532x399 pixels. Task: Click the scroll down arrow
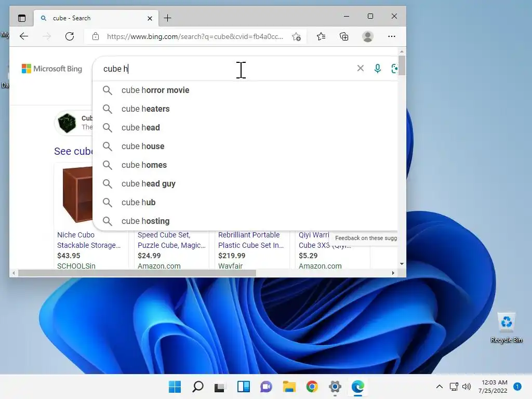click(402, 264)
